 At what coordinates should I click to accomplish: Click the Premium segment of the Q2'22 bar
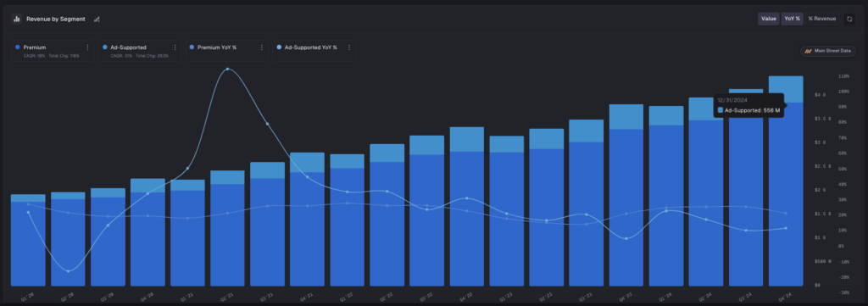[387, 224]
